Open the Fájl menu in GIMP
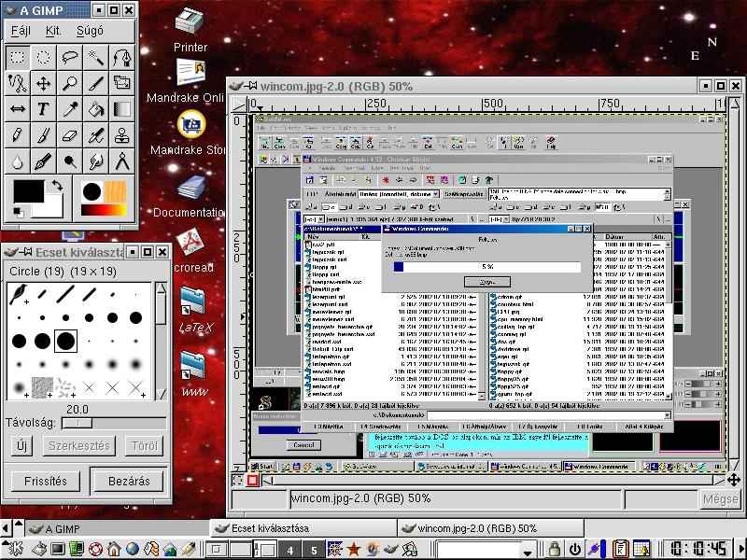 click(x=20, y=30)
